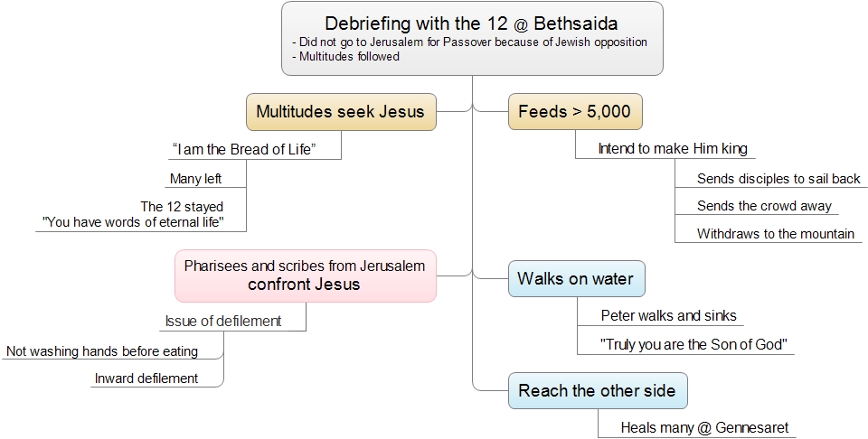Select the Multitudes seek Jesus node
The width and height of the screenshot is (868, 439).
341,112
